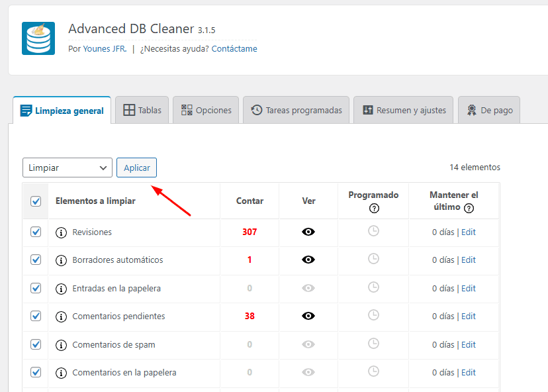
Task: Open the Contáctame help link
Action: 234,49
